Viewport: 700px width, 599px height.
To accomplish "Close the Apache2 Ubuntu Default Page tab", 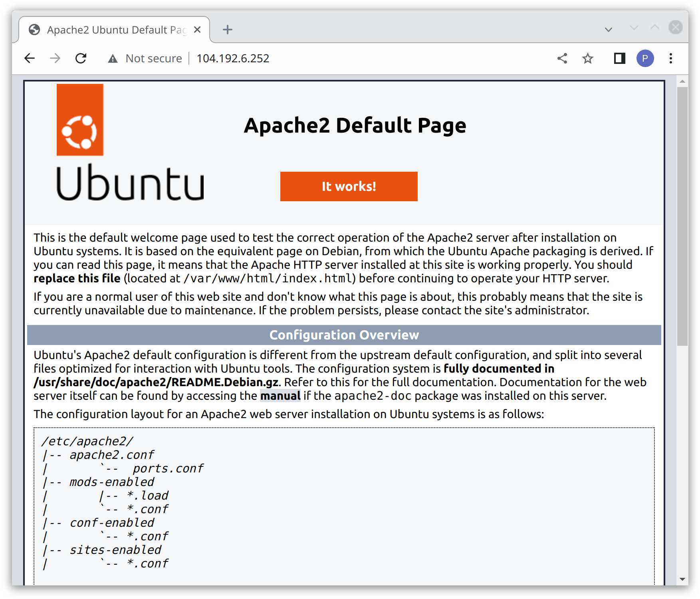I will tap(197, 30).
